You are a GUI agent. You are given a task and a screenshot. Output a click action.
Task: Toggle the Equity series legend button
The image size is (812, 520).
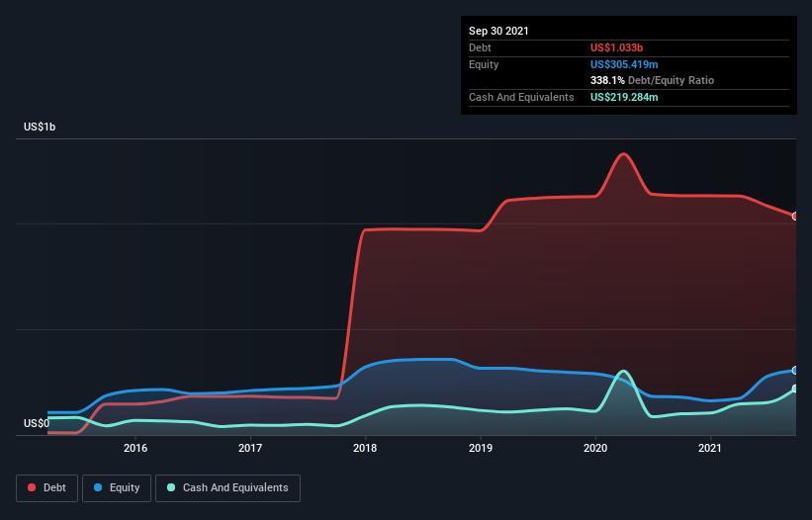[117, 488]
